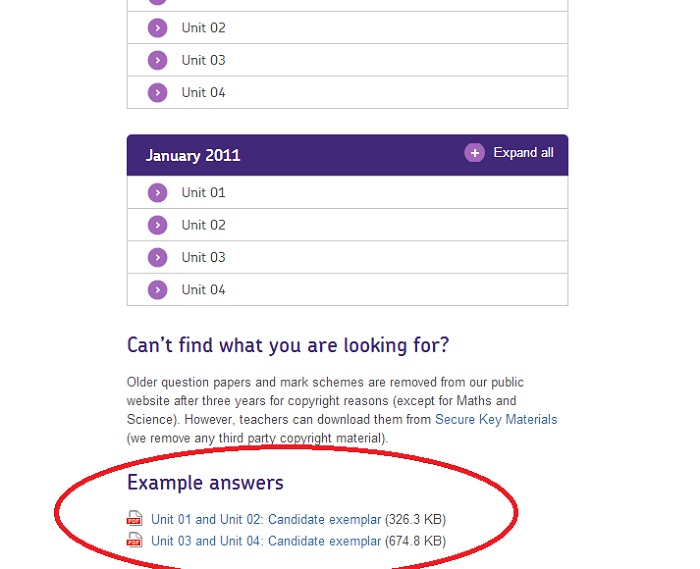Click the chevron icon for Unit 02 above January 2011
This screenshot has height=569, width=700.
click(x=157, y=28)
